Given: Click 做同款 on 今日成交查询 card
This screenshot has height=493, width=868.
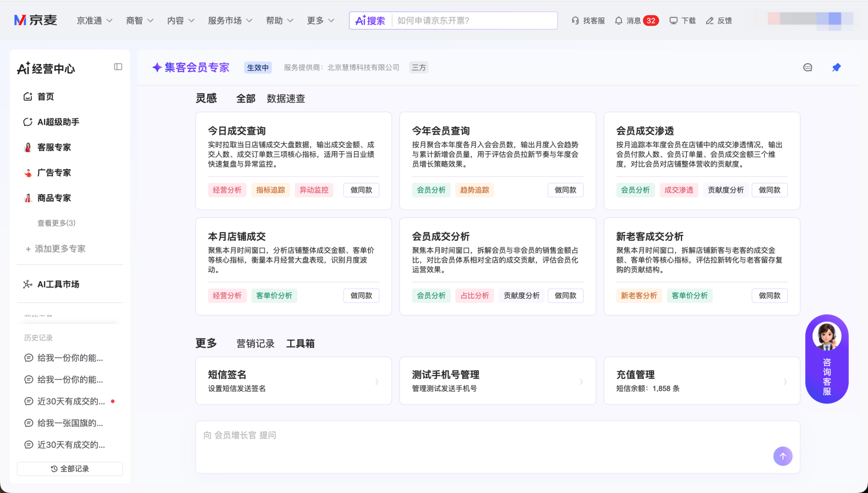Looking at the screenshot, I should (x=361, y=190).
